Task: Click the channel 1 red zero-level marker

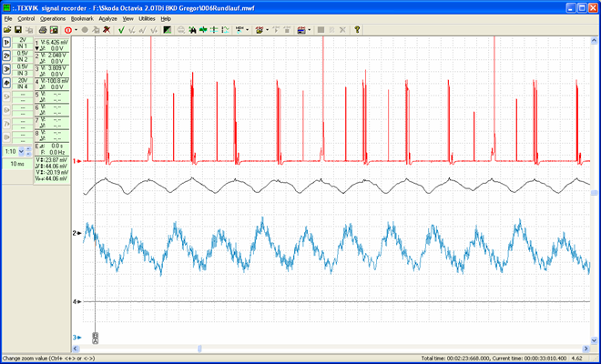Action: [x=77, y=161]
